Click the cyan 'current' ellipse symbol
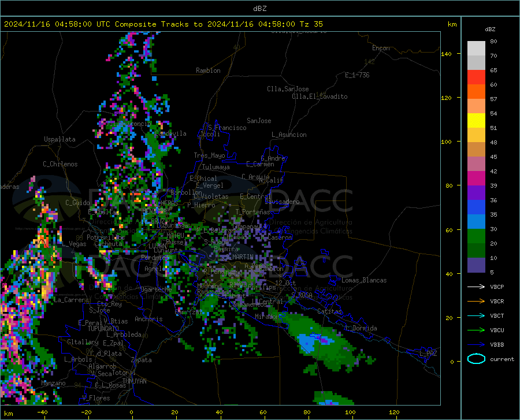This screenshot has width=520, height=420. (476, 359)
